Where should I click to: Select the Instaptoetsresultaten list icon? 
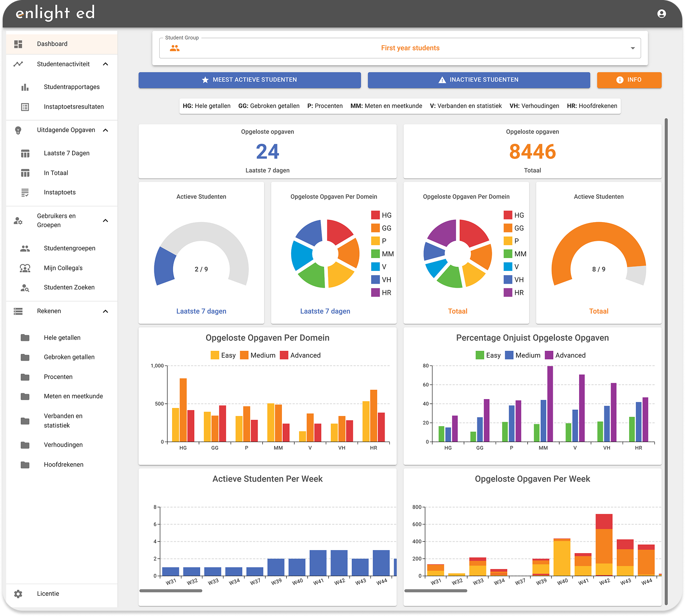[x=25, y=107]
